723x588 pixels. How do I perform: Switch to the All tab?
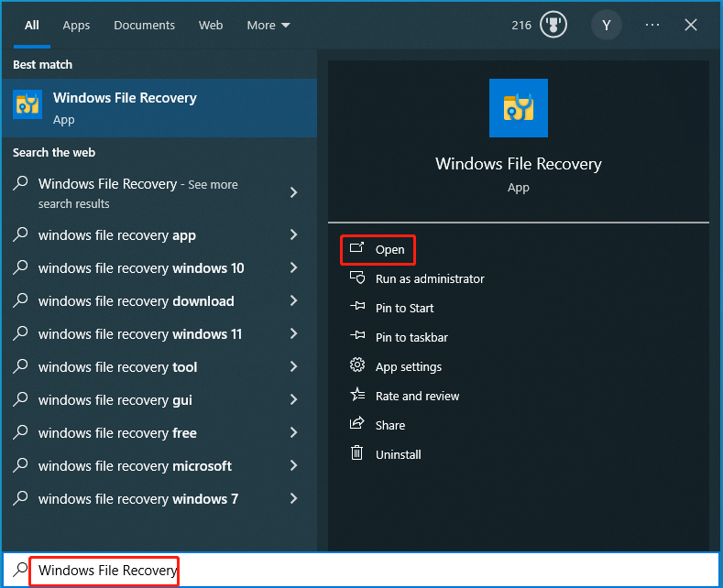tap(32, 26)
